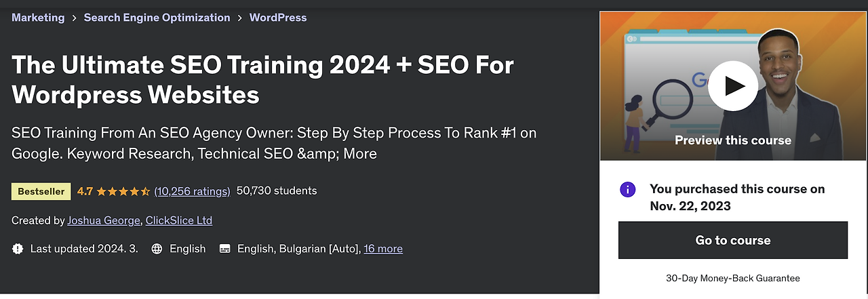Screen dimensions: 868x299
Task: Click the chevron before WordPress breadcrumb
Action: [239, 18]
